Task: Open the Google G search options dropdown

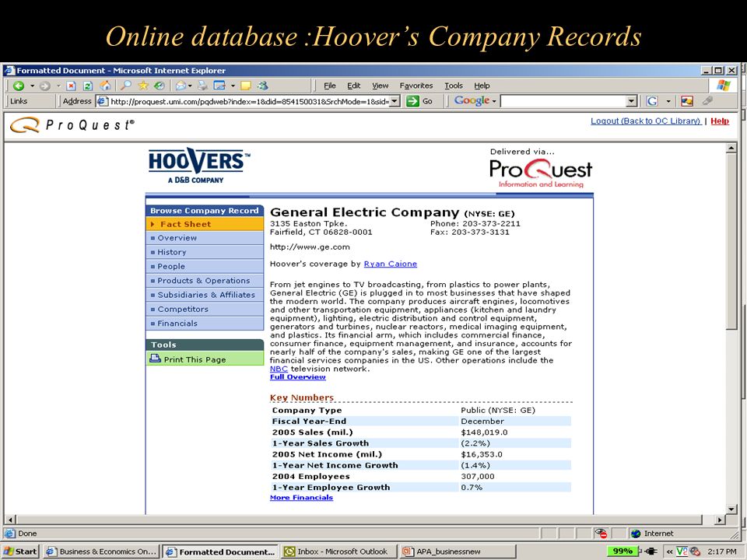Action: point(668,101)
